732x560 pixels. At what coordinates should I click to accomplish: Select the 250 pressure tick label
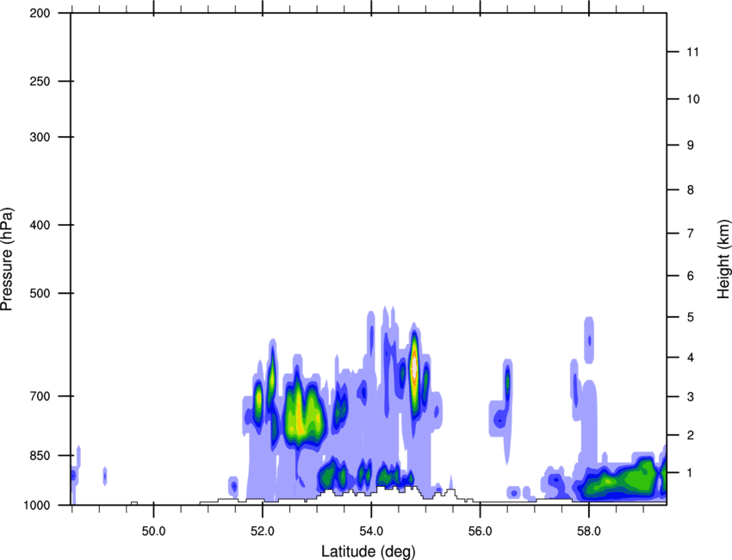click(x=40, y=81)
